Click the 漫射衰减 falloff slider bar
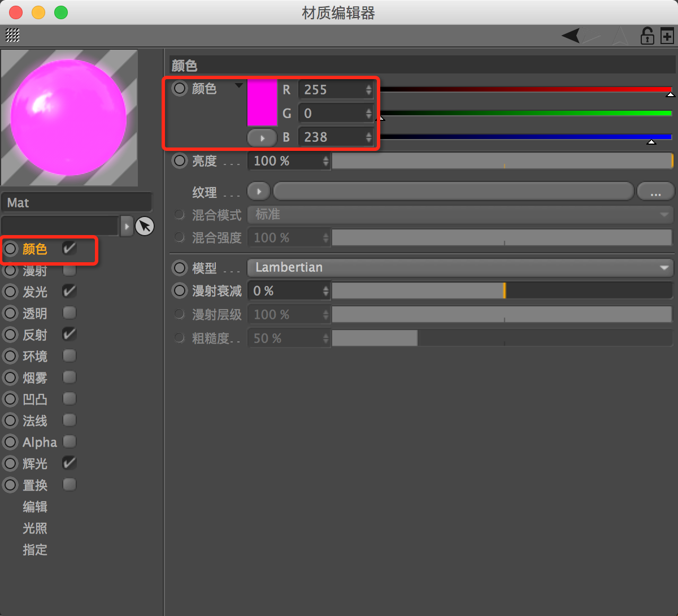The height and width of the screenshot is (616, 678). (502, 291)
